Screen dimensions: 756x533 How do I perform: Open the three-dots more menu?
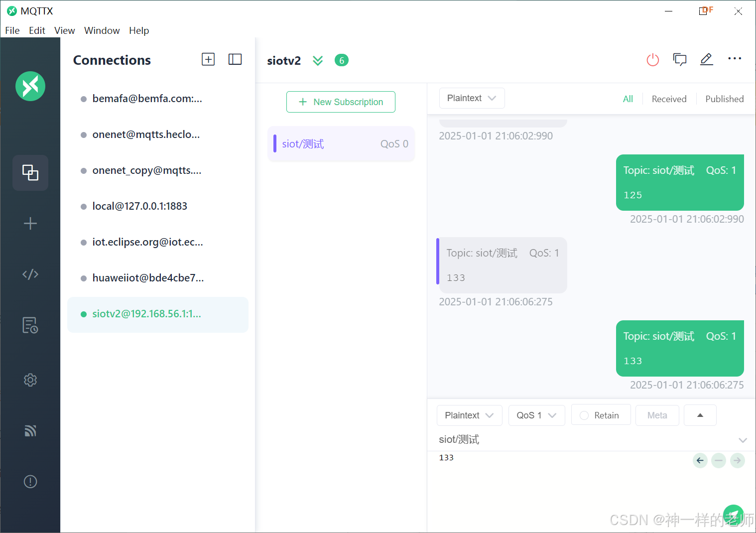735,59
